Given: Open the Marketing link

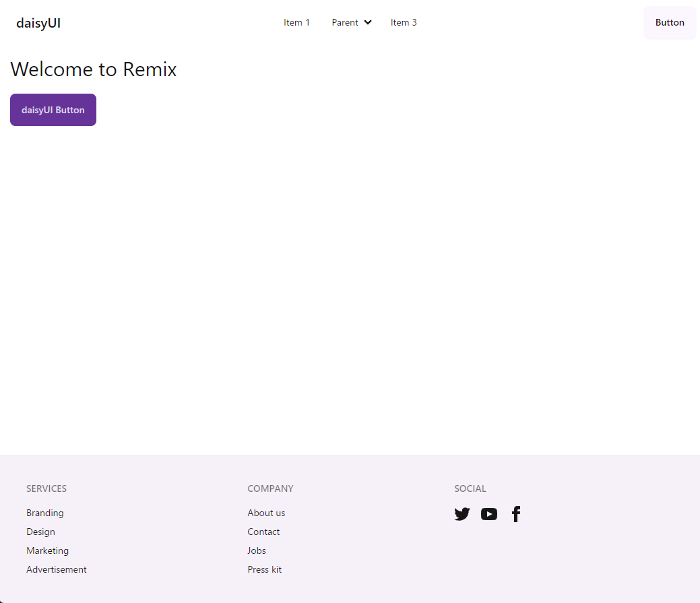Looking at the screenshot, I should click(47, 550).
